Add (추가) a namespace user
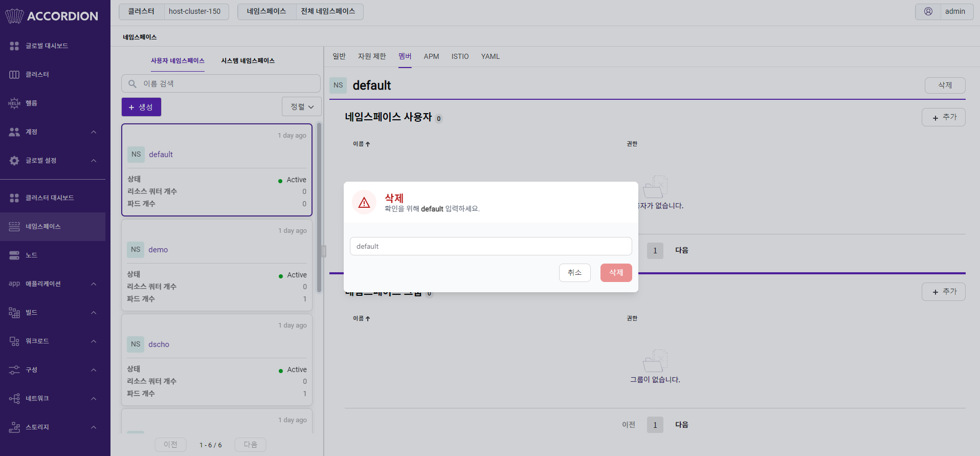Viewport: 980px width, 456px height. pyautogui.click(x=944, y=117)
